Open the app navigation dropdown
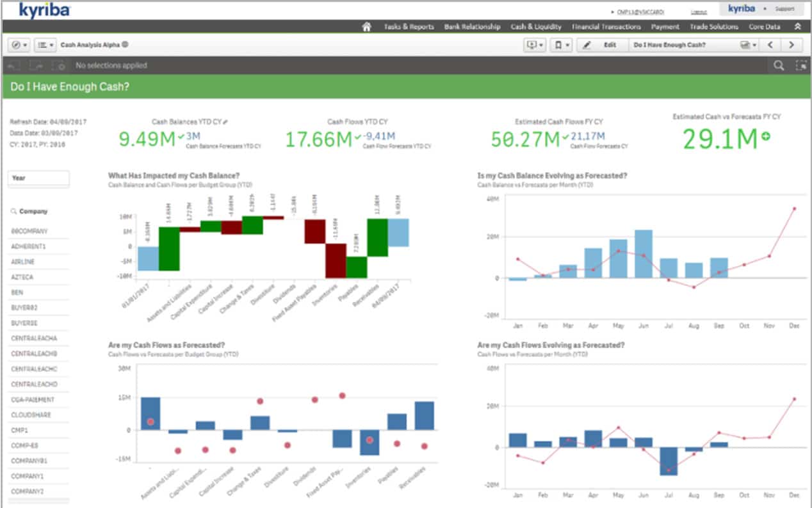This screenshot has height=508, width=812. (19, 45)
